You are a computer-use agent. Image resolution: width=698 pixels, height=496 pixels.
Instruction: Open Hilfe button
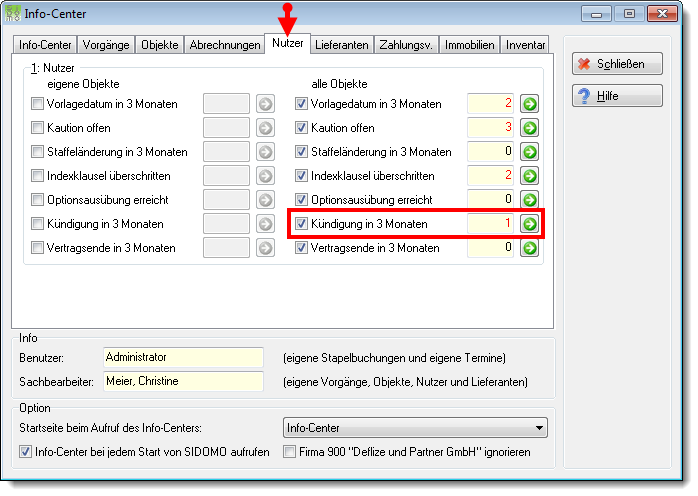tap(617, 96)
